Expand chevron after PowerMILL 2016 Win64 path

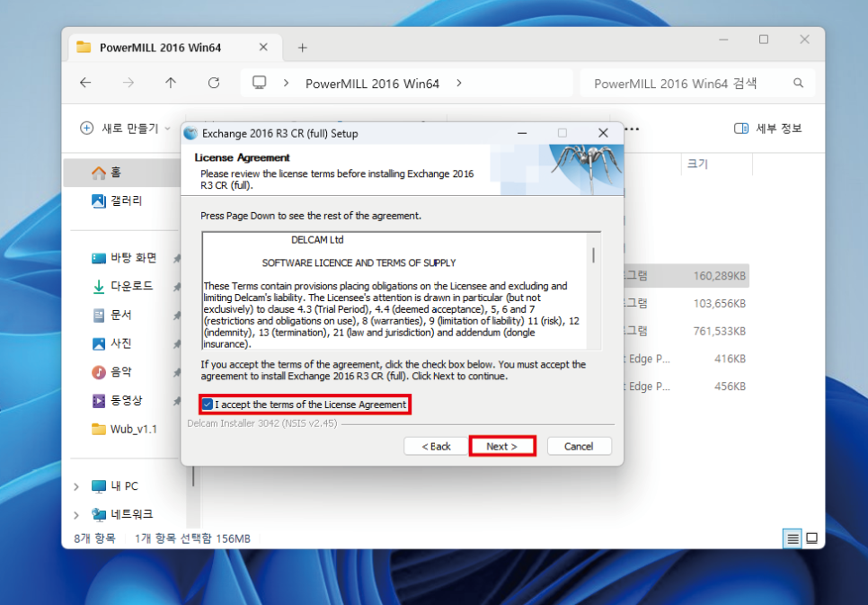tap(459, 83)
